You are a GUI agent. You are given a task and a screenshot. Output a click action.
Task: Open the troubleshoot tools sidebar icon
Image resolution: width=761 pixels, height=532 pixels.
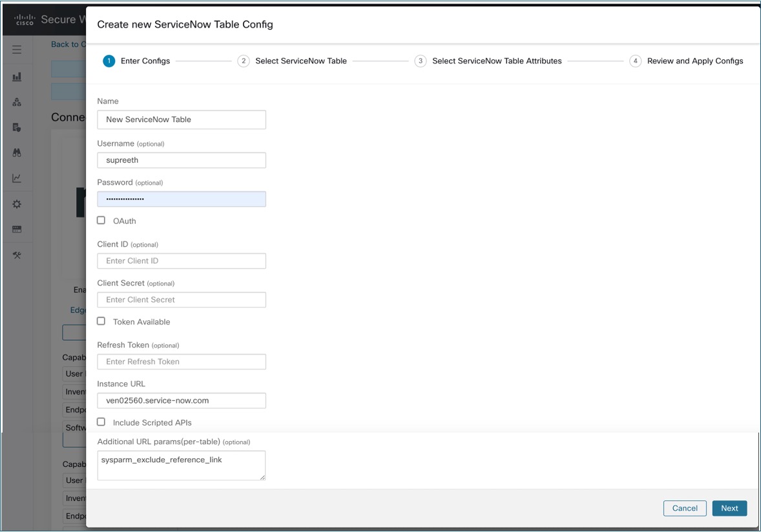click(17, 255)
